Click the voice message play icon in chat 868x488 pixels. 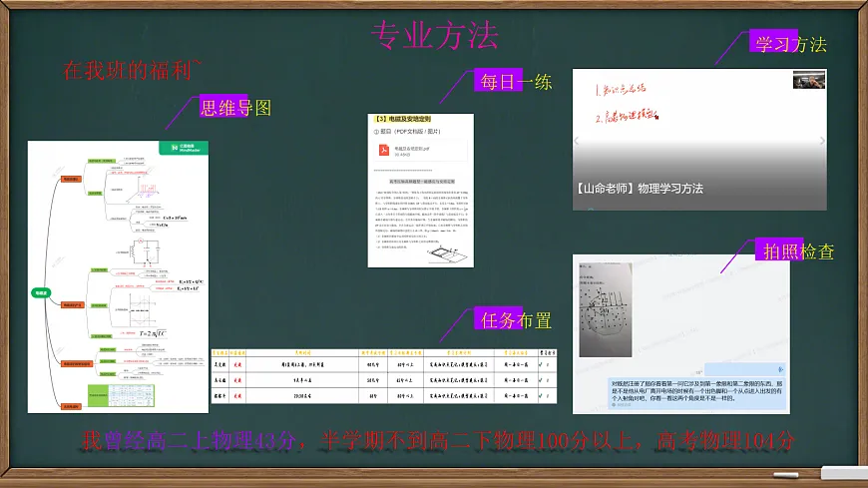pos(780,369)
